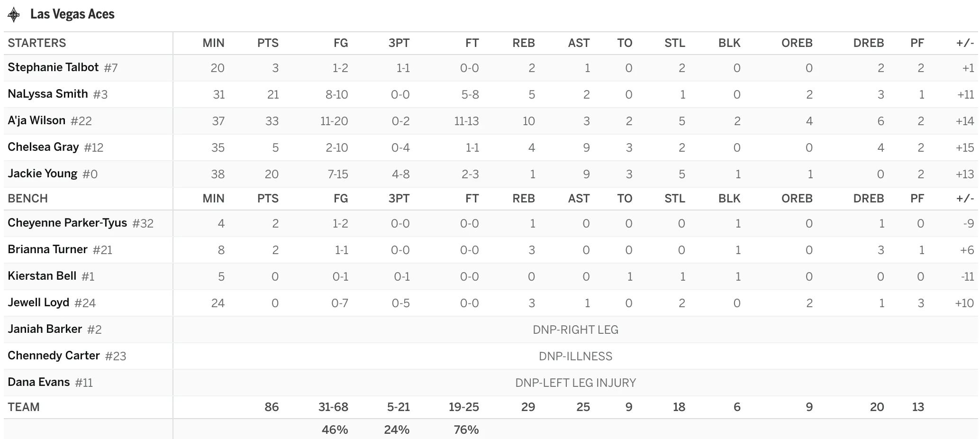Open Janiah Barker's player profile
980x439 pixels.
point(45,329)
